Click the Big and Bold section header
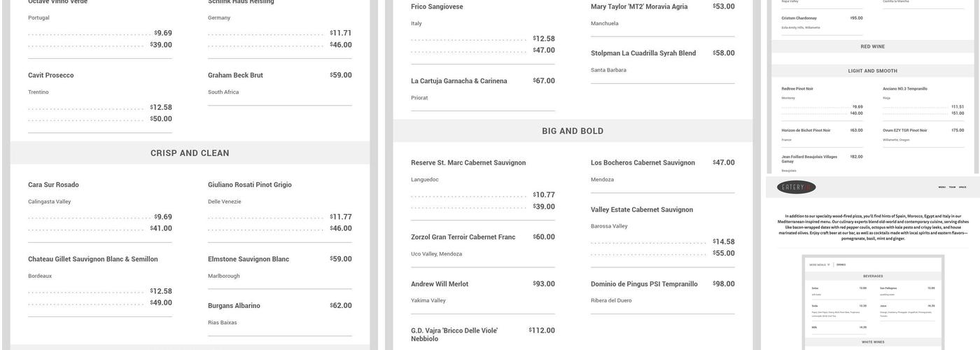 [x=572, y=131]
